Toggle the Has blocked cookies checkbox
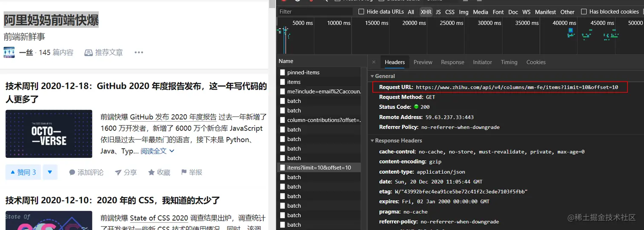 click(x=584, y=12)
